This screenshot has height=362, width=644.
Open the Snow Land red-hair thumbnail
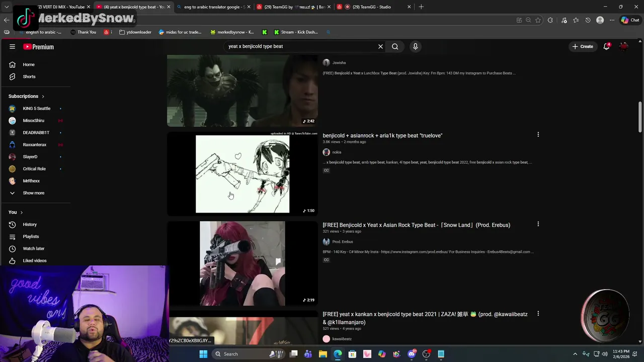[x=243, y=263]
